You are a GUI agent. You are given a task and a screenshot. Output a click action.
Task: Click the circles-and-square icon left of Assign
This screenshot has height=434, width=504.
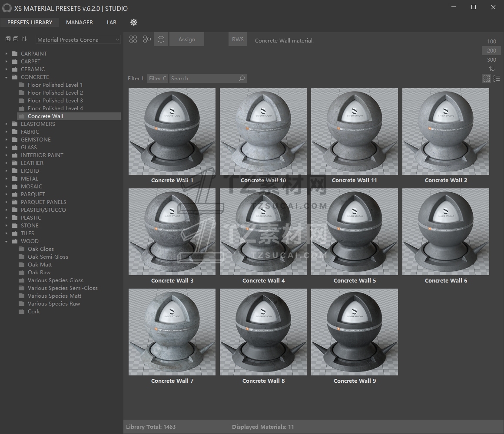click(x=147, y=39)
